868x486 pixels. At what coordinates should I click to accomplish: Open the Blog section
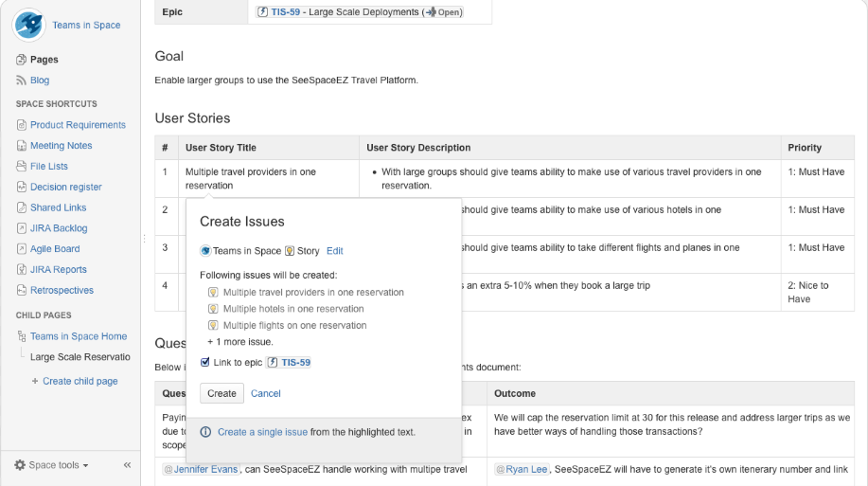coord(40,80)
